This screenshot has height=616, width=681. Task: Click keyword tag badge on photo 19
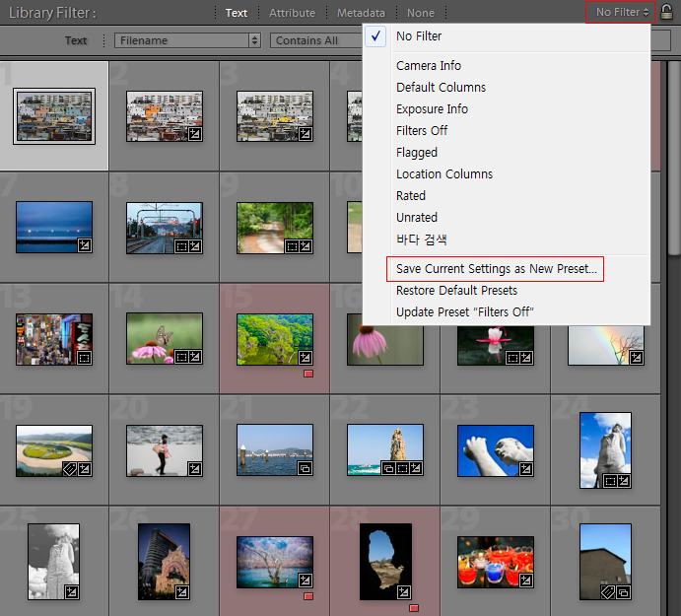click(x=70, y=469)
